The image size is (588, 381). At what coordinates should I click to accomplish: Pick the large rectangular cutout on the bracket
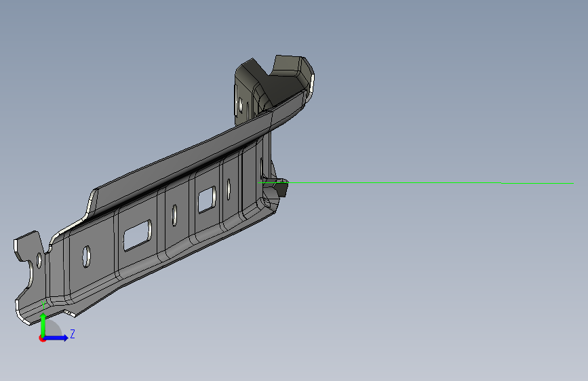(137, 235)
